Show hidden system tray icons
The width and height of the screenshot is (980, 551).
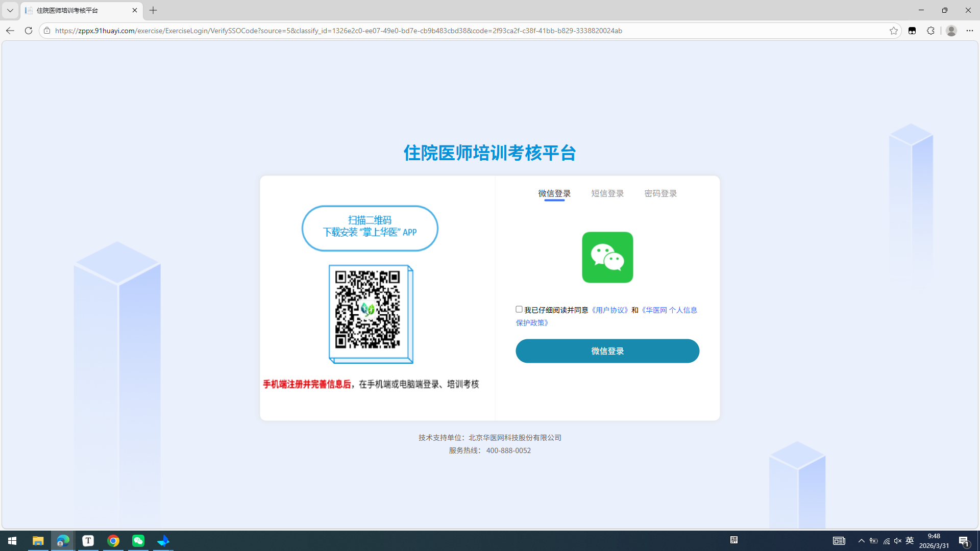(862, 541)
